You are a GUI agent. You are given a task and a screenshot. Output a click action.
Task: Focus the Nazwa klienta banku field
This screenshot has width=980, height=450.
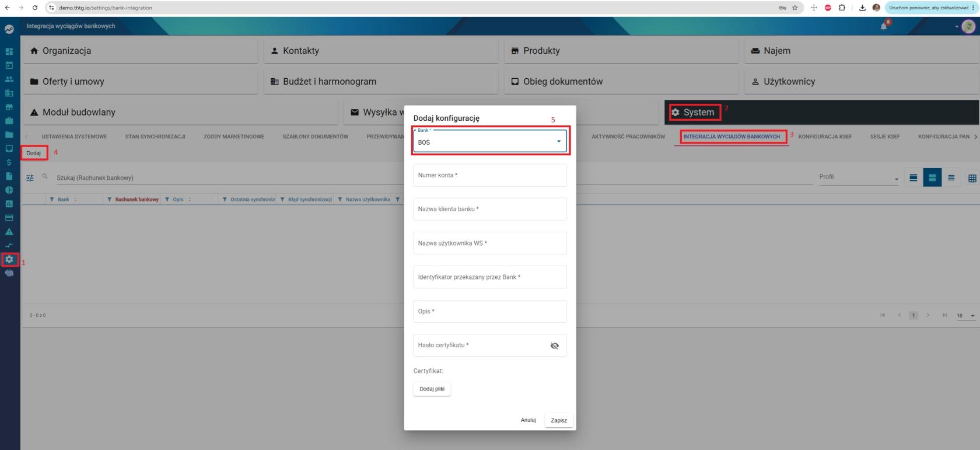490,209
